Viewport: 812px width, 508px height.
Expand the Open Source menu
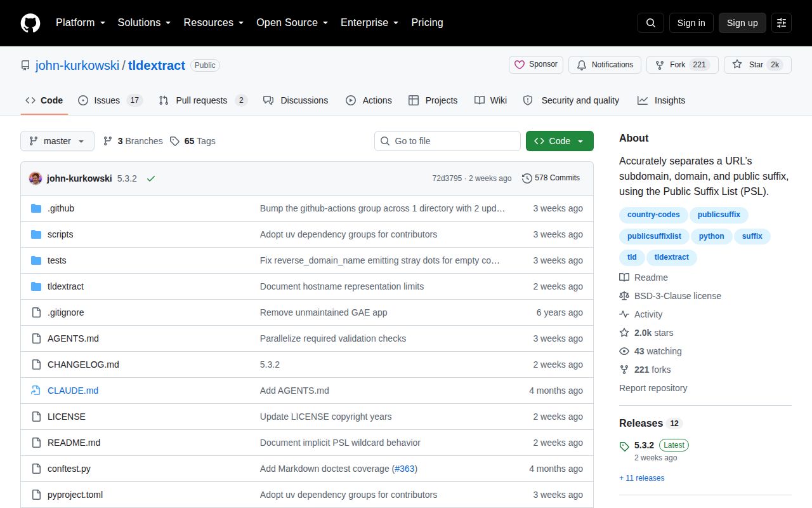coord(292,23)
